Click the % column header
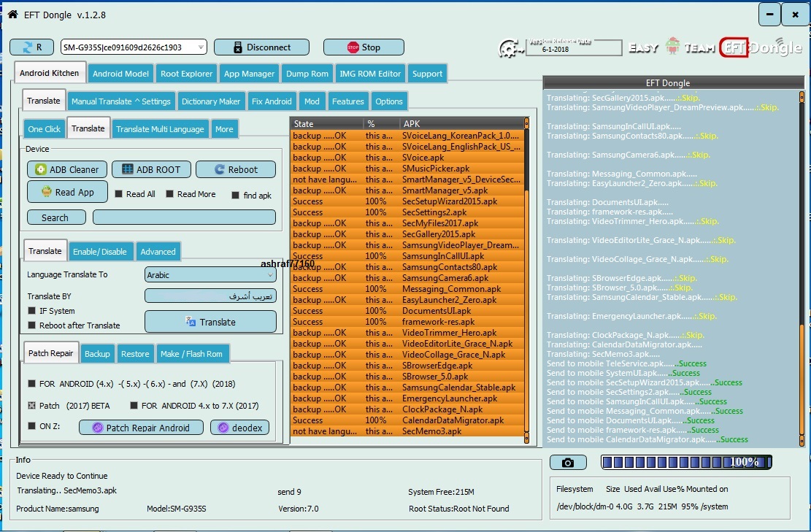The height and width of the screenshot is (532, 811). [x=382, y=124]
